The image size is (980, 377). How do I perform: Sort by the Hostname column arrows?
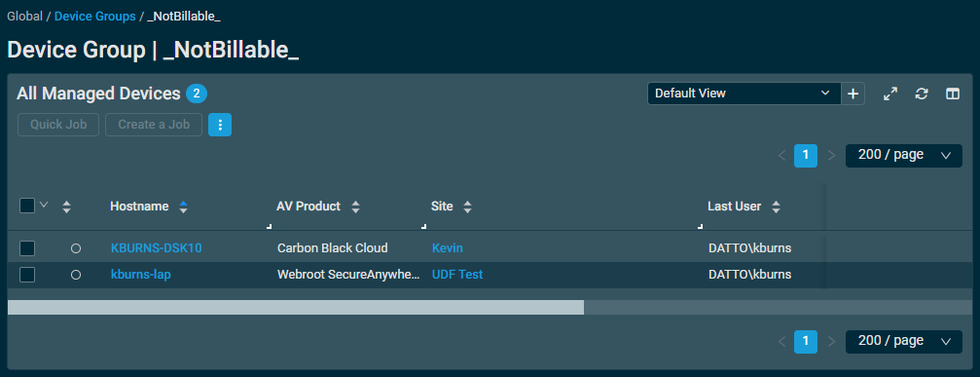pyautogui.click(x=183, y=207)
